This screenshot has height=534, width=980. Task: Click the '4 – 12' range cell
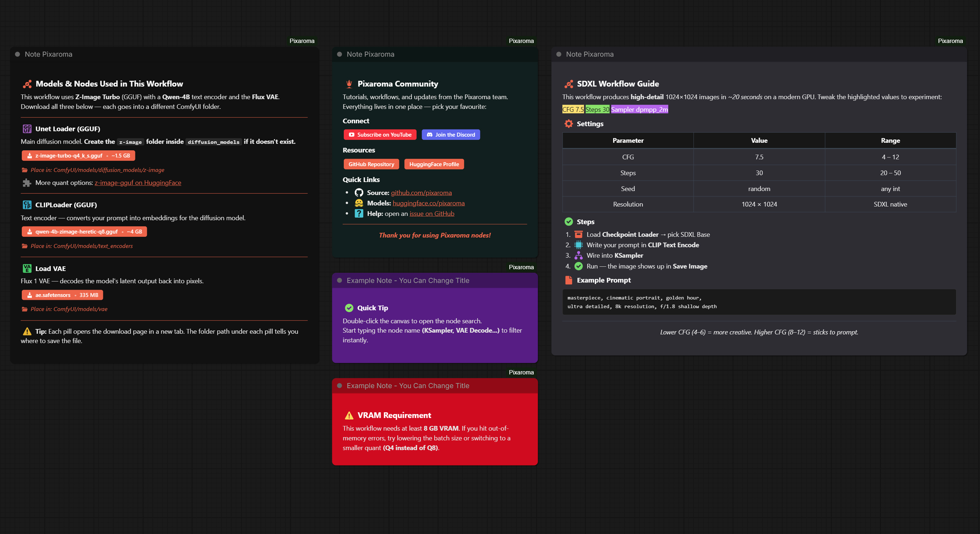890,157
